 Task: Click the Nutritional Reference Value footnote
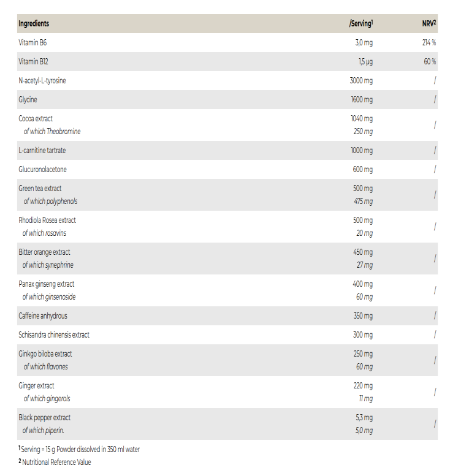[56, 463]
